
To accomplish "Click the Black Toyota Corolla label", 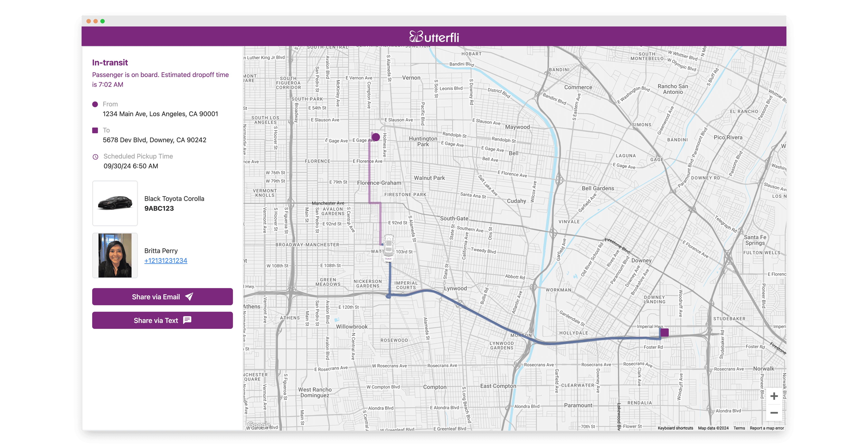I will [x=174, y=198].
